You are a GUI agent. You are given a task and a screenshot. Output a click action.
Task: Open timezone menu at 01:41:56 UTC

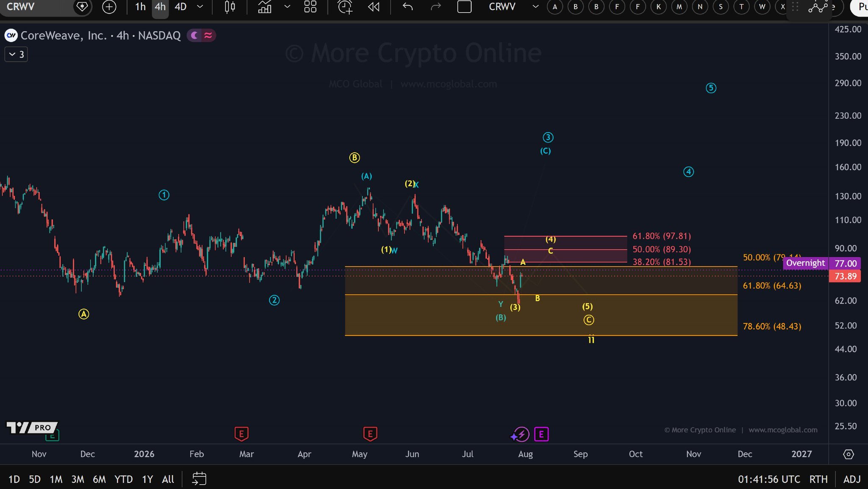(769, 479)
